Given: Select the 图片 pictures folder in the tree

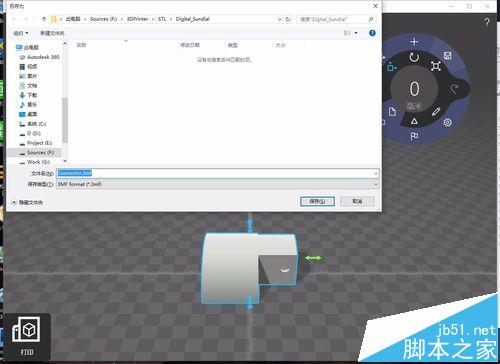Looking at the screenshot, I should click(x=28, y=76).
